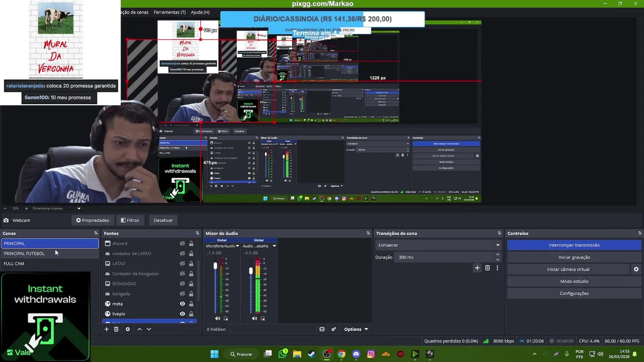Select the PRINCIPAL FUTEBOL scene
The width and height of the screenshot is (644, 362).
tap(50, 253)
